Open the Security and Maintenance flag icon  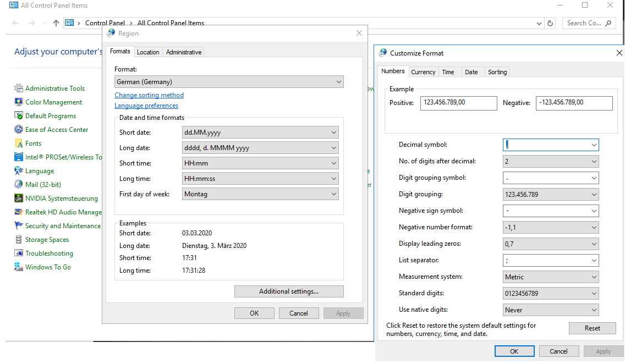pyautogui.click(x=19, y=226)
